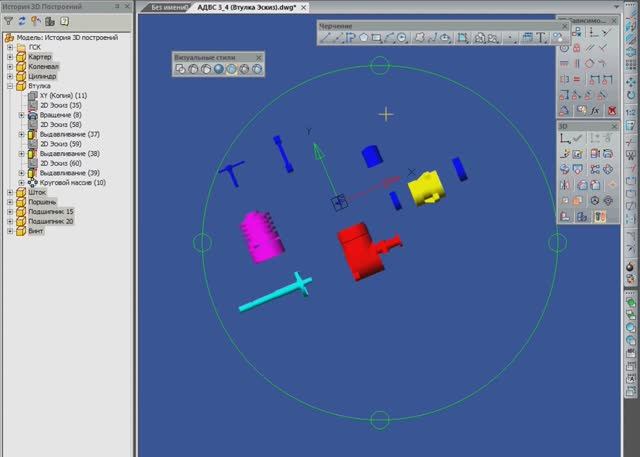Click the cyan screw model in viewport

click(275, 292)
